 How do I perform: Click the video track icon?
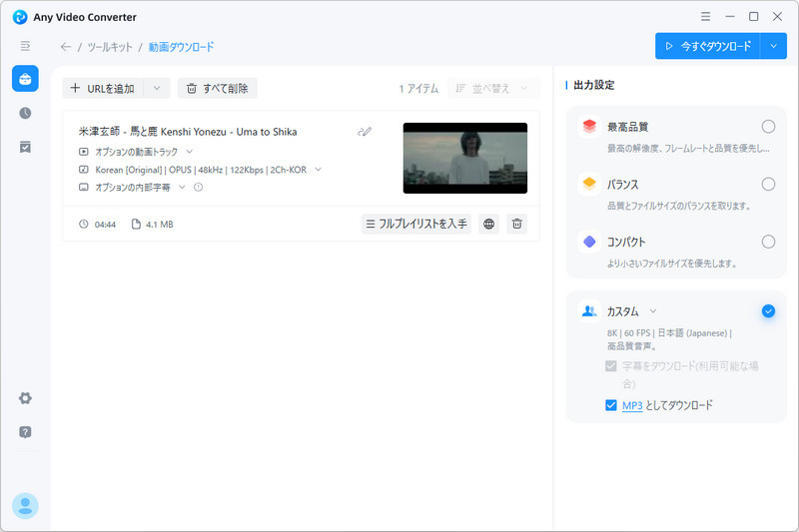pyautogui.click(x=84, y=152)
